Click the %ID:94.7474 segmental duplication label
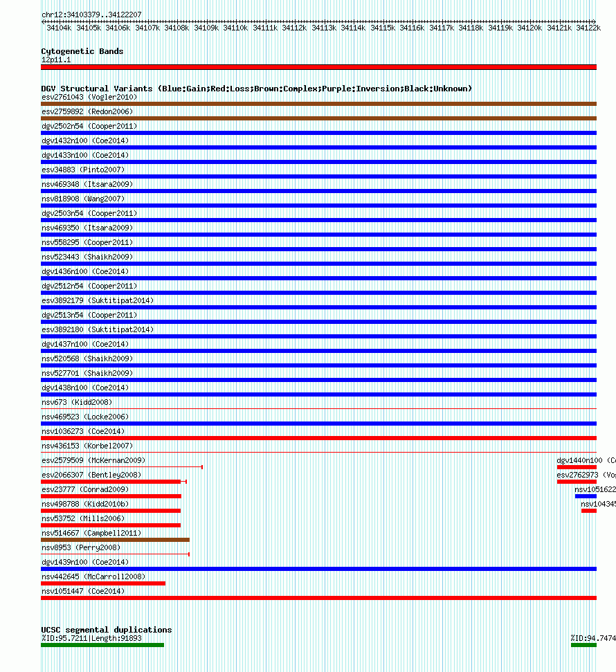 point(593,639)
